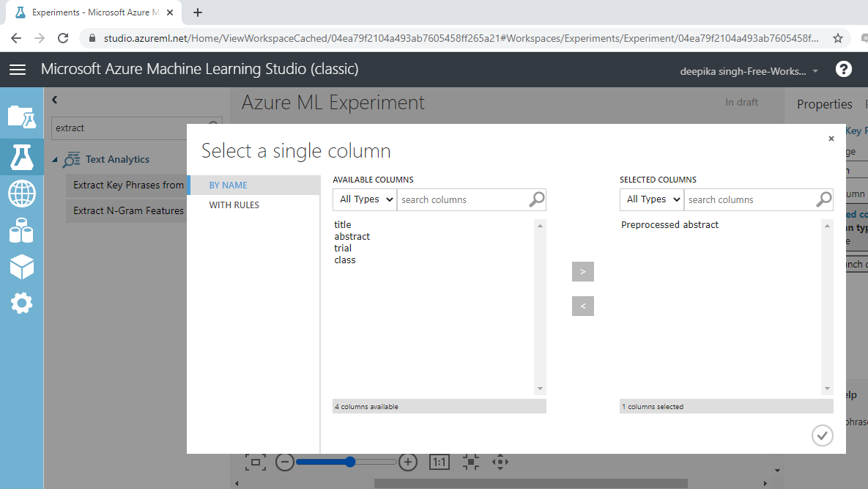Viewport: 868px width, 489px height.
Task: Close the Select a single column dialog
Action: pyautogui.click(x=831, y=139)
